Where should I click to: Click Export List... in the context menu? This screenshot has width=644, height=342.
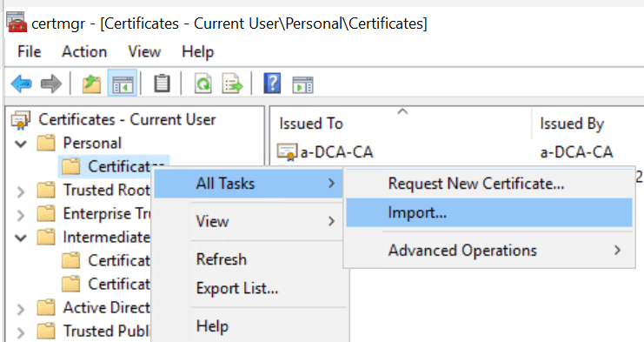click(237, 288)
